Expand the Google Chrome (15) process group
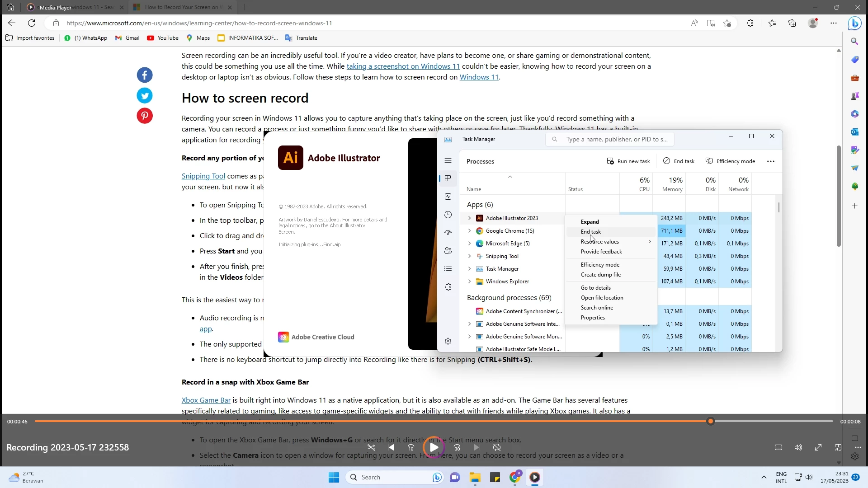Screen dimensions: 868x488 [469, 231]
